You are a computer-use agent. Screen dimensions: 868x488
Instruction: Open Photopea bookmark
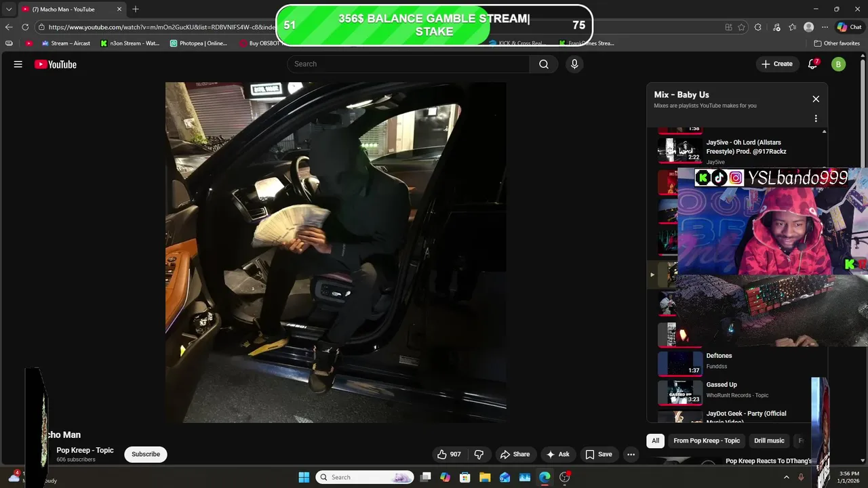[x=199, y=43]
